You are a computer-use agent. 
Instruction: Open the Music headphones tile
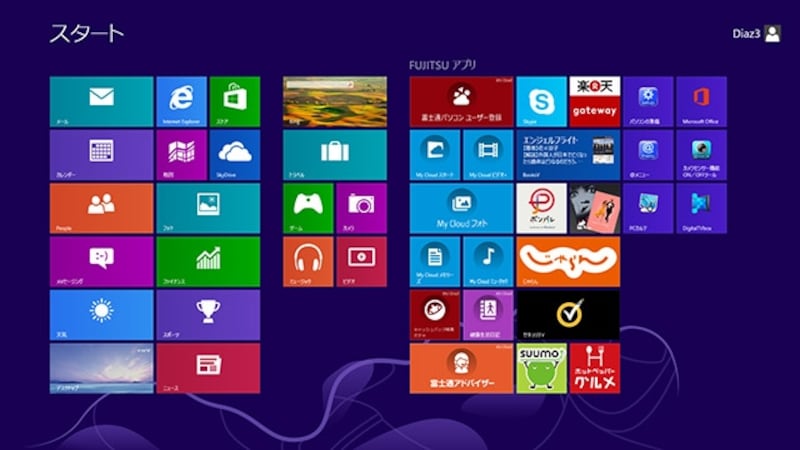click(x=308, y=261)
